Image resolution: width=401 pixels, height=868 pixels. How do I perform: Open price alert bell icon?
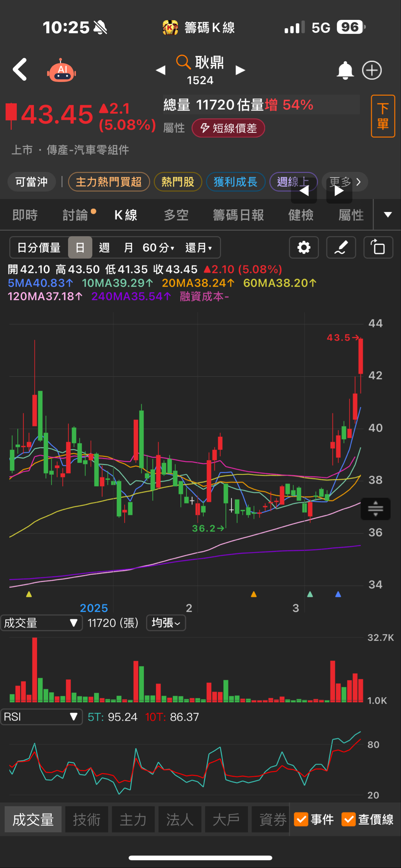point(345,71)
